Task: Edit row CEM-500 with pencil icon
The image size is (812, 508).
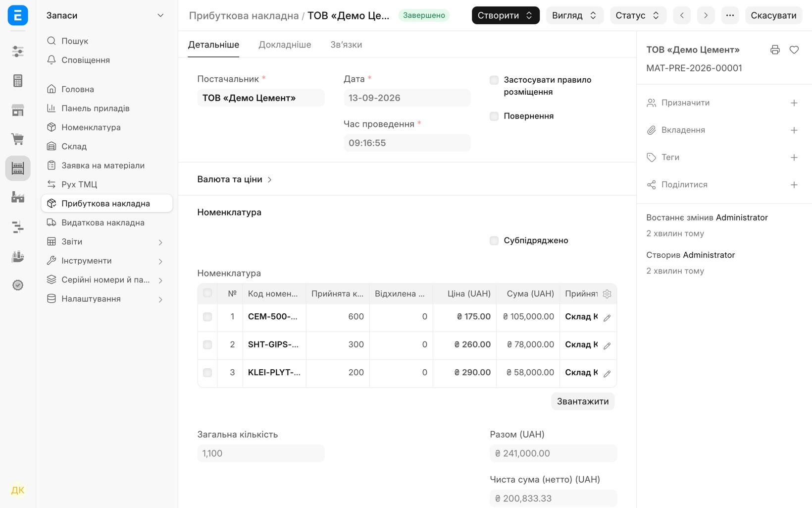Action: click(607, 318)
